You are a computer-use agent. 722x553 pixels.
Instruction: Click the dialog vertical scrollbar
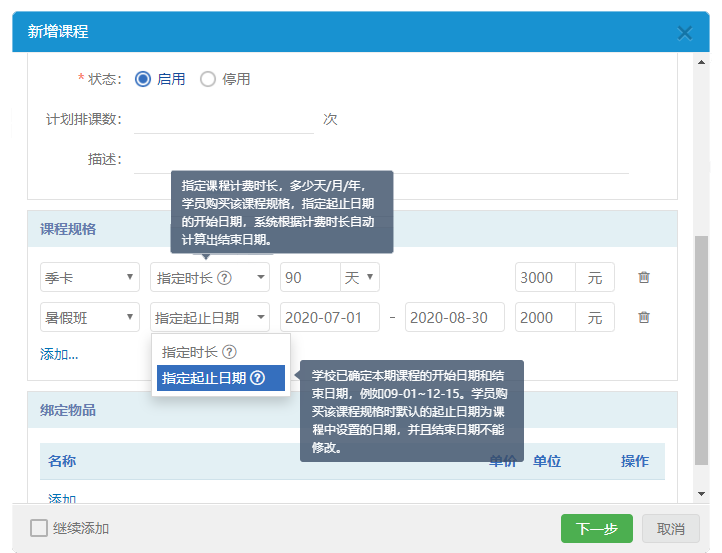point(701,350)
